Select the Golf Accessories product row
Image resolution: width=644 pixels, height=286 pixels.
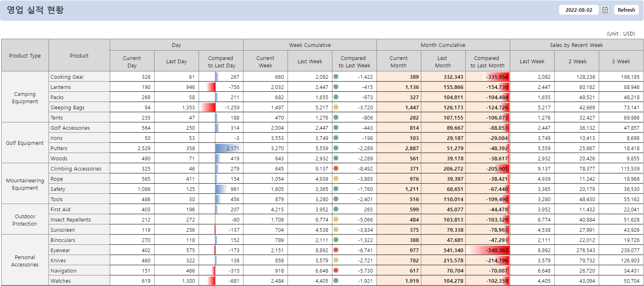pyautogui.click(x=70, y=128)
